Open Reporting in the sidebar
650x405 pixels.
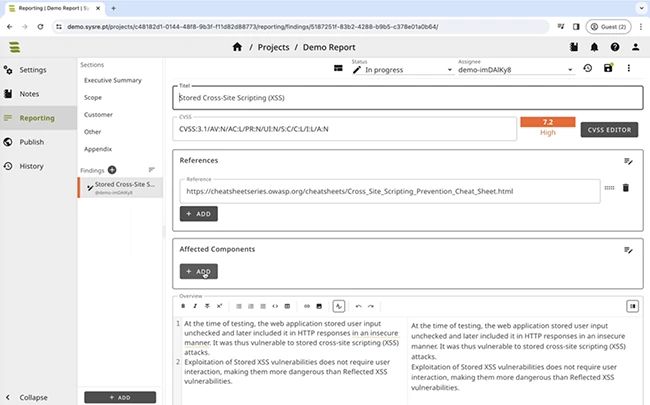tap(38, 118)
